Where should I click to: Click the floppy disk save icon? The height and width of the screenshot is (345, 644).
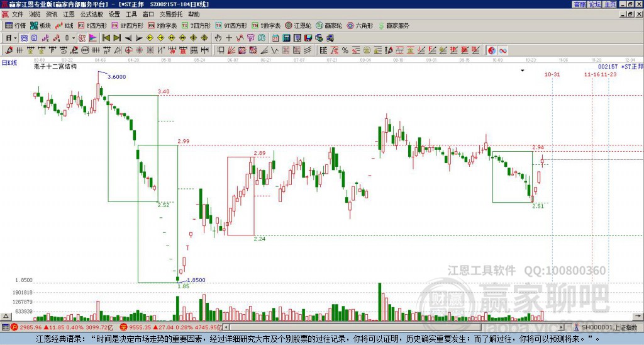tap(308, 38)
